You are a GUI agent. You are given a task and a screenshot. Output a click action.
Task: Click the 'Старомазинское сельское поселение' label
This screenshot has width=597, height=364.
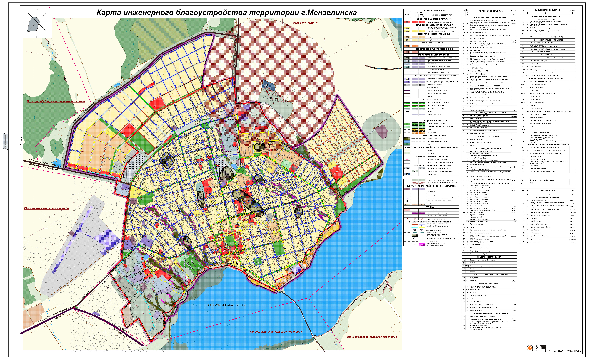[x=276, y=332]
